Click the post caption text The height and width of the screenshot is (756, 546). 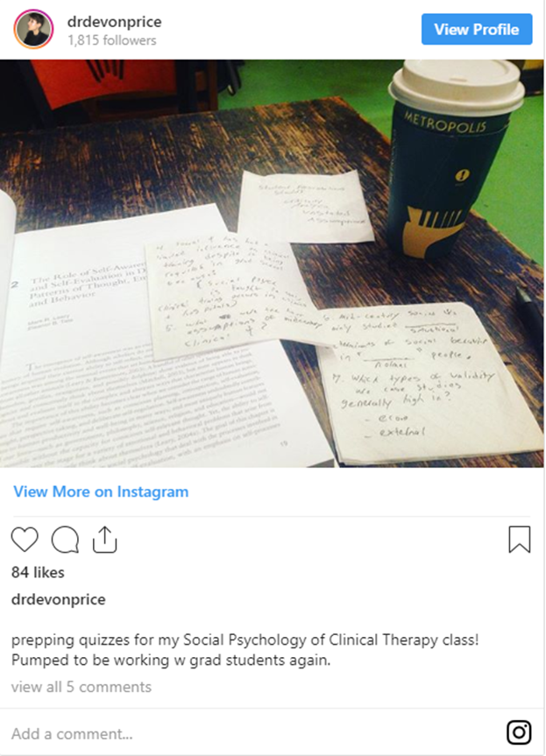point(245,649)
